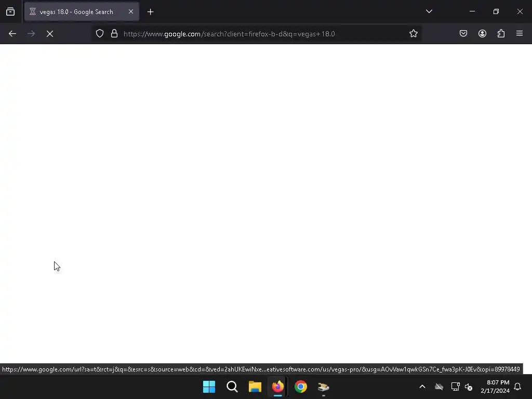Open the Windows Start menu
532x399 pixels.
click(209, 387)
